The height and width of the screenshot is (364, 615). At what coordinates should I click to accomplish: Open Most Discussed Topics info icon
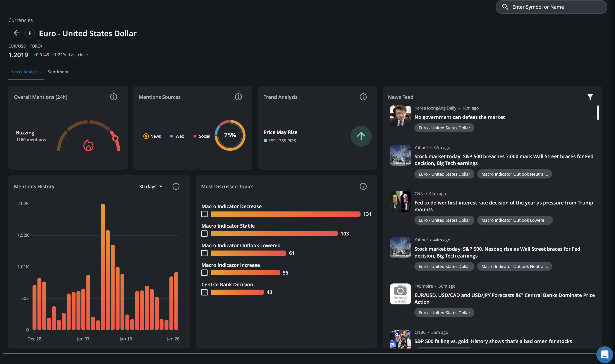click(x=363, y=186)
